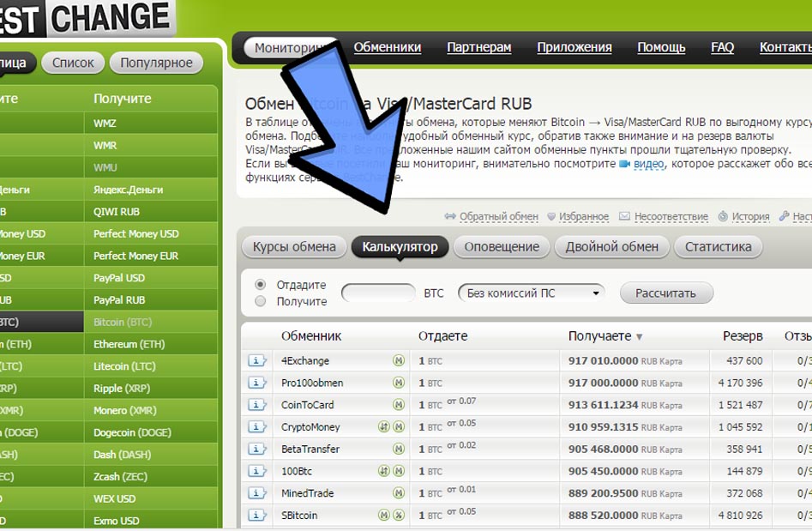Click the Рассчитать button
Image resolution: width=812 pixels, height=531 pixels.
pyautogui.click(x=666, y=293)
